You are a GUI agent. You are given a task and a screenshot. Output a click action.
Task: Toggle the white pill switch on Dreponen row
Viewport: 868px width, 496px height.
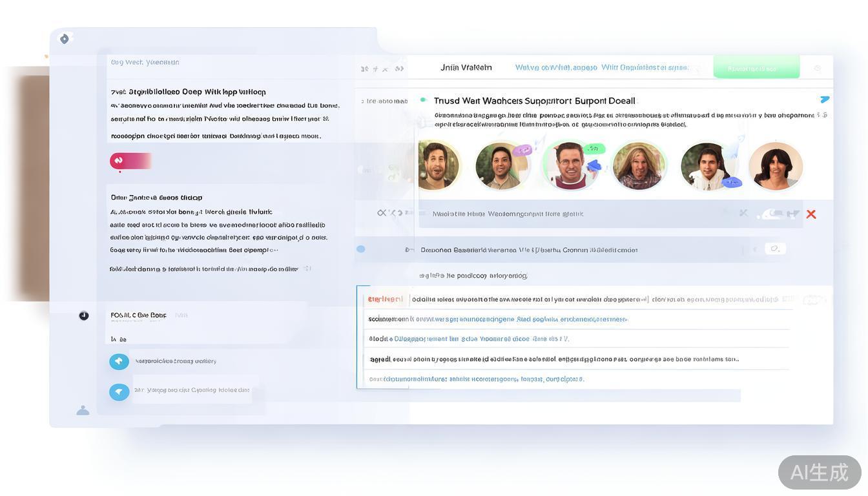pos(775,249)
